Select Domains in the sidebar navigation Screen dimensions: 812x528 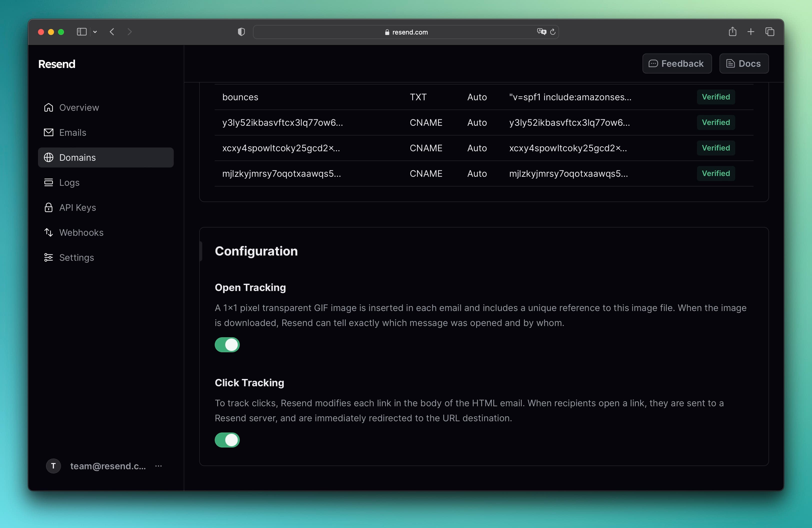tap(77, 157)
